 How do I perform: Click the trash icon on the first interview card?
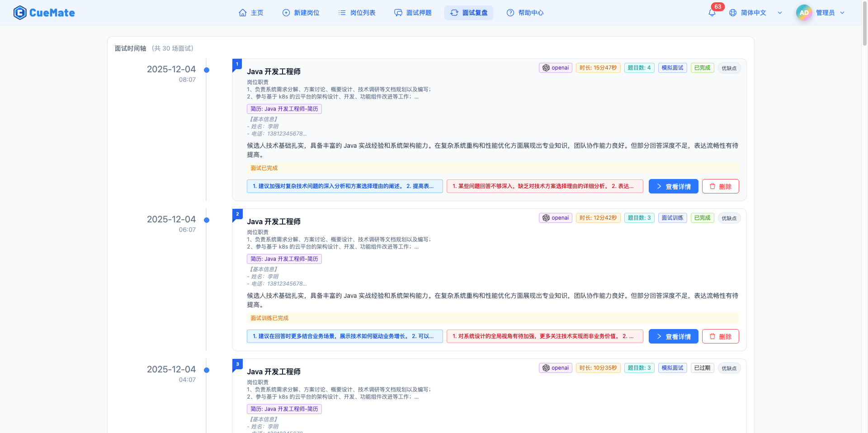click(712, 186)
